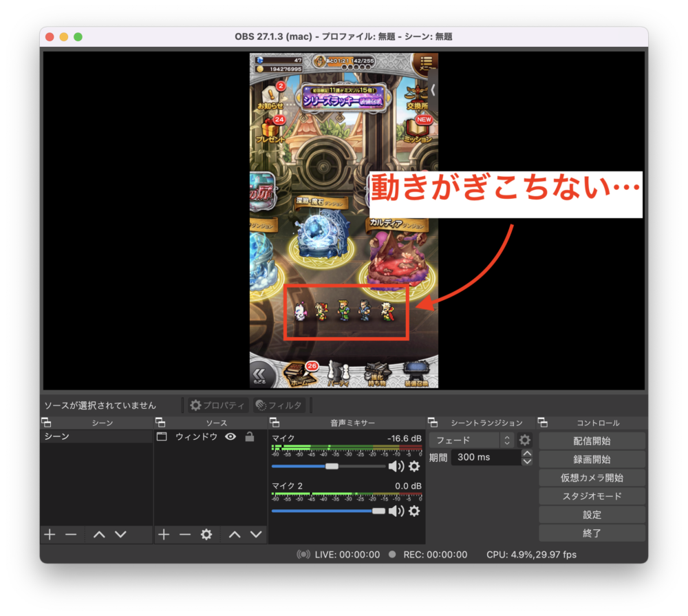Undock the ソース panel

tap(160, 423)
